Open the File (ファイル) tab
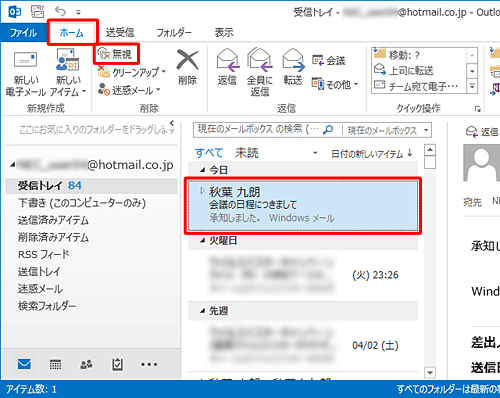 click(x=23, y=33)
